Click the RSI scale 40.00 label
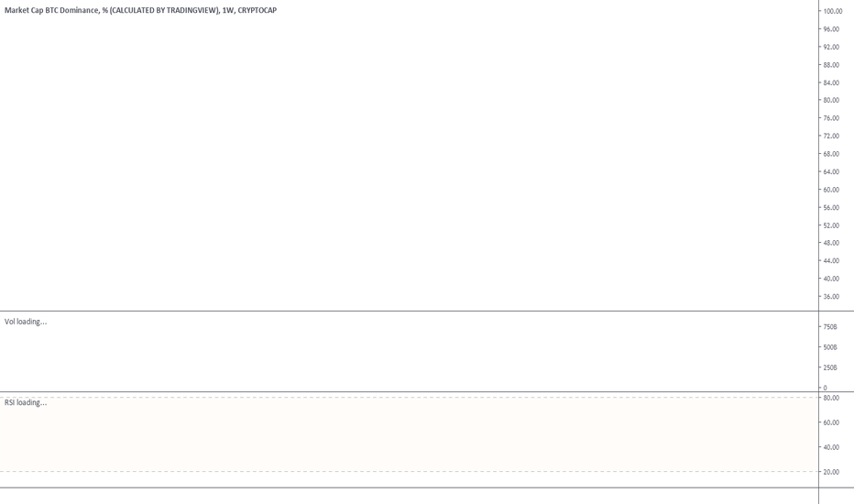The width and height of the screenshot is (854, 504). (831, 447)
